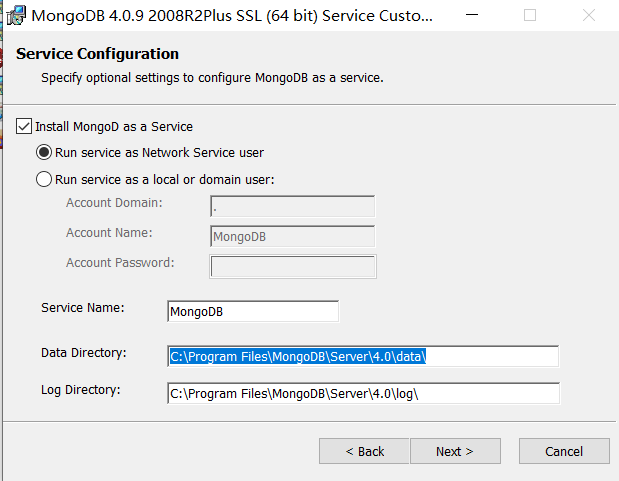This screenshot has height=481, width=619.
Task: Proceed with the Next button
Action: pyautogui.click(x=455, y=451)
